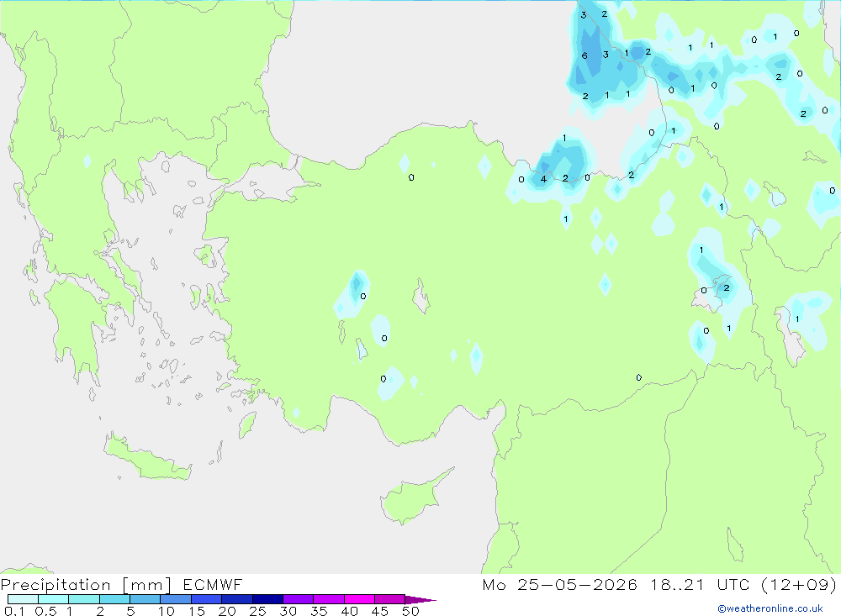This screenshot has height=616, width=841.
Task: Click the above-50 mm arrow-shaped legend tip
Action: pos(420,599)
